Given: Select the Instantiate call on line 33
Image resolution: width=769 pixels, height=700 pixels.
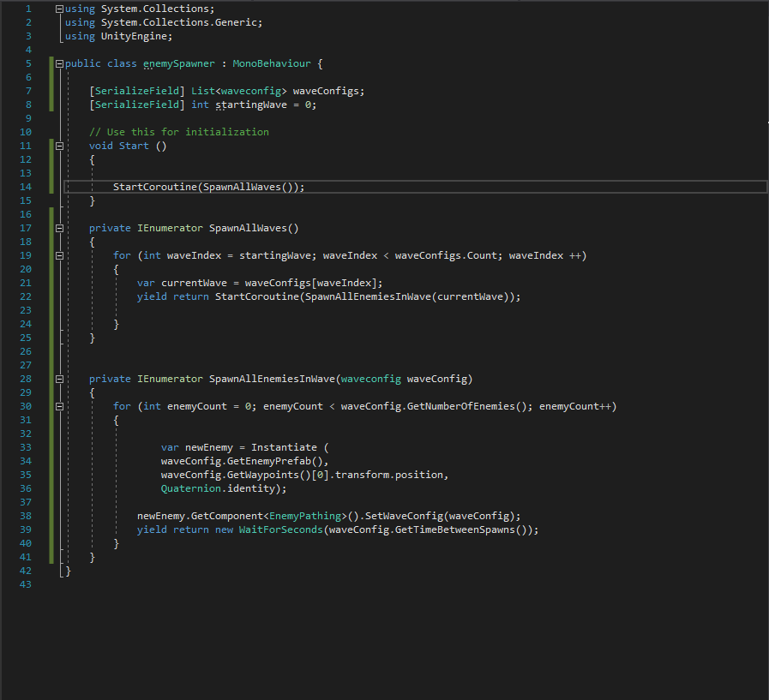Looking at the screenshot, I should (x=285, y=447).
